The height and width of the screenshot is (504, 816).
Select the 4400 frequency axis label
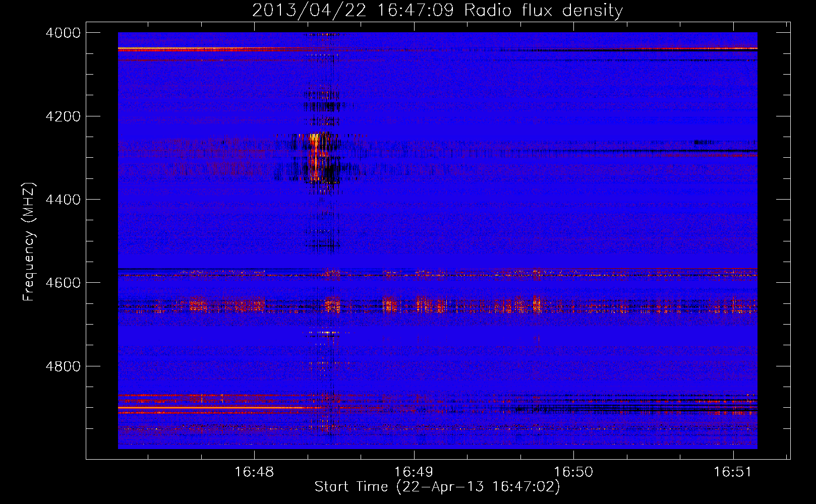(x=63, y=200)
